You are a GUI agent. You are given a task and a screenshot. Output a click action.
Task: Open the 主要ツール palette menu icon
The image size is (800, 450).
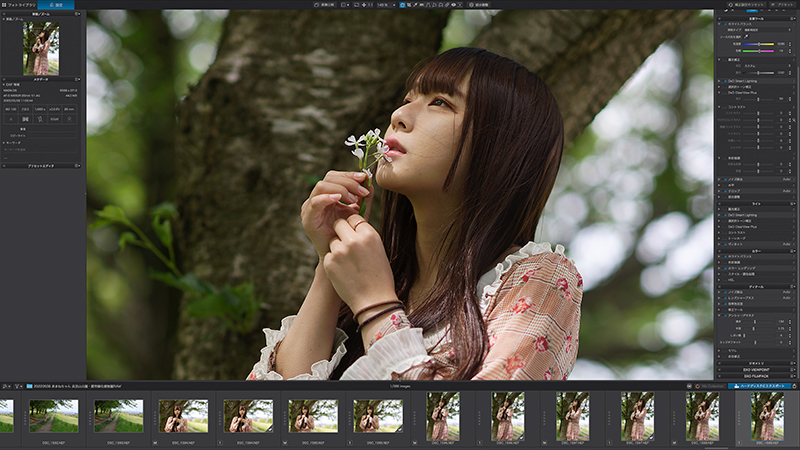(792, 18)
